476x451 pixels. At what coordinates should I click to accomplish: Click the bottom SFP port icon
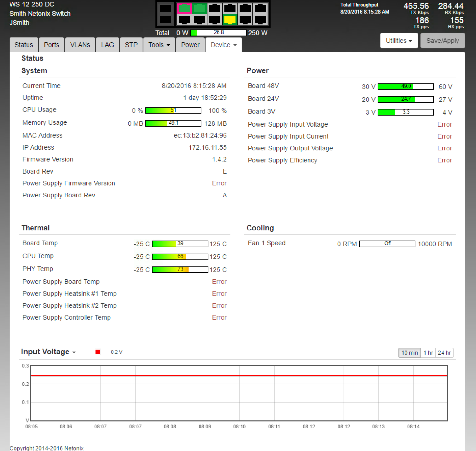coord(165,20)
